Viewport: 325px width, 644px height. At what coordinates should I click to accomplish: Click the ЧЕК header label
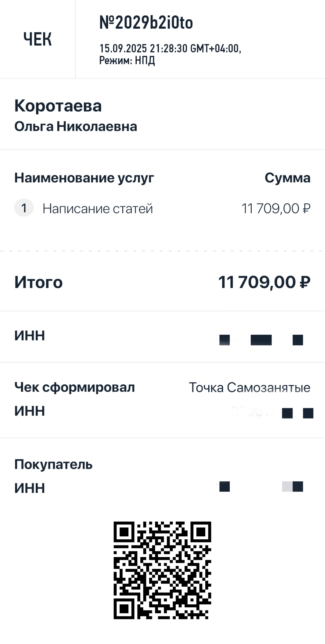[37, 39]
